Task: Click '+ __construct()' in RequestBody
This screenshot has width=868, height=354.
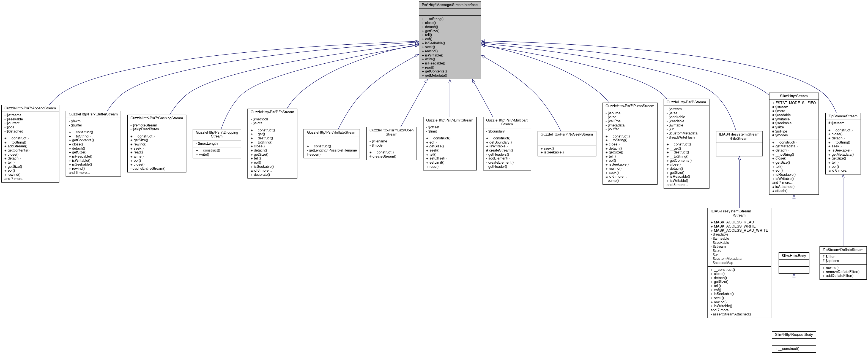Action: click(787, 348)
